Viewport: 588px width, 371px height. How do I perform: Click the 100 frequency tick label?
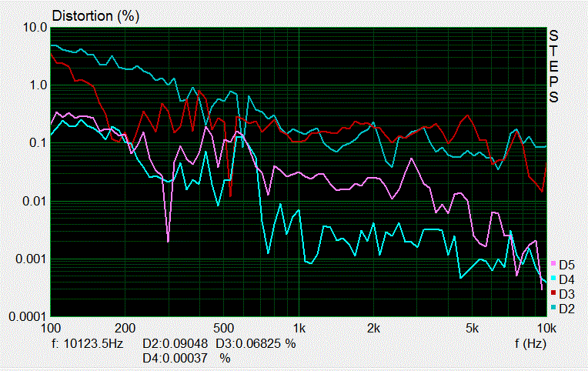tap(51, 329)
